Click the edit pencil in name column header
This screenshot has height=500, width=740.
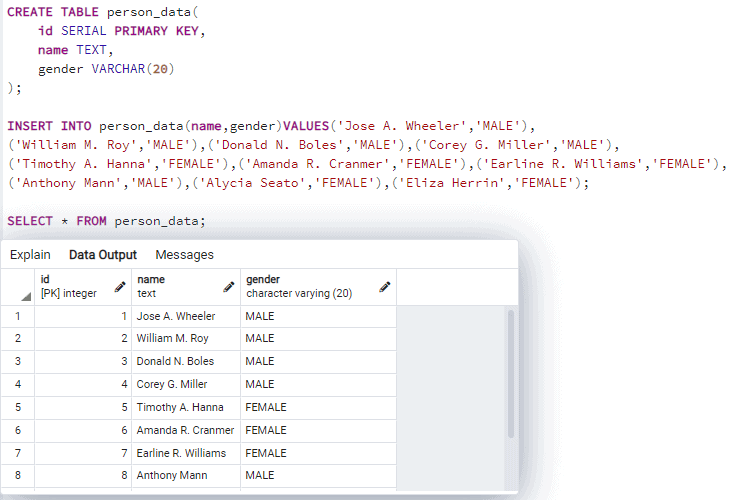(229, 287)
